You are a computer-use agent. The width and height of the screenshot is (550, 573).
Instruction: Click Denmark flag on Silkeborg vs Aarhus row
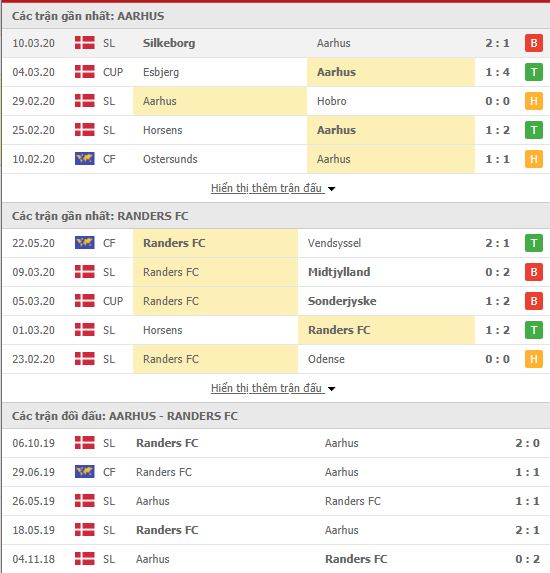point(84,43)
